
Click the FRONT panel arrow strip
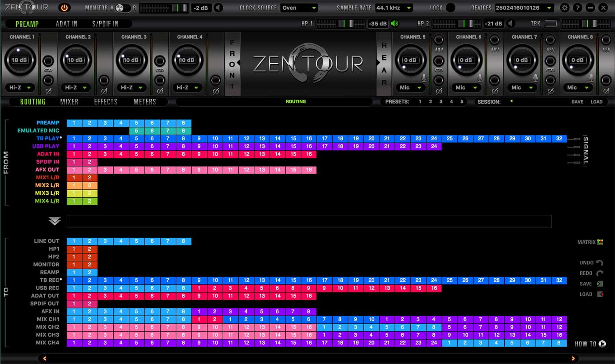[x=232, y=64]
